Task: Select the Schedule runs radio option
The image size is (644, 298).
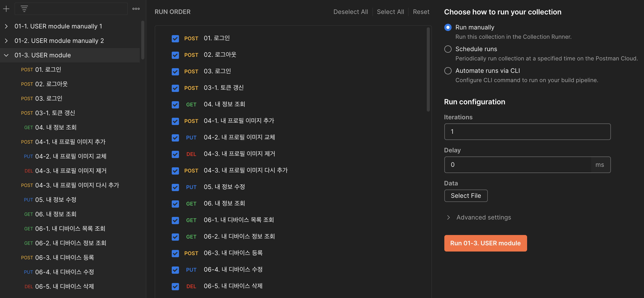Action: [x=448, y=49]
